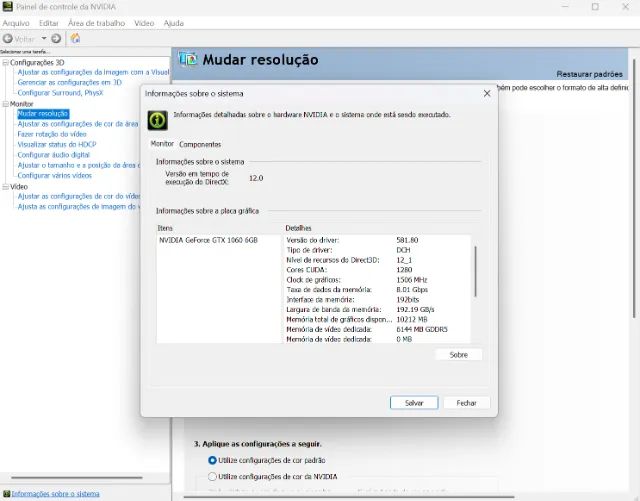Open Configurar vários vídeos
The width and height of the screenshot is (640, 501).
tap(55, 175)
